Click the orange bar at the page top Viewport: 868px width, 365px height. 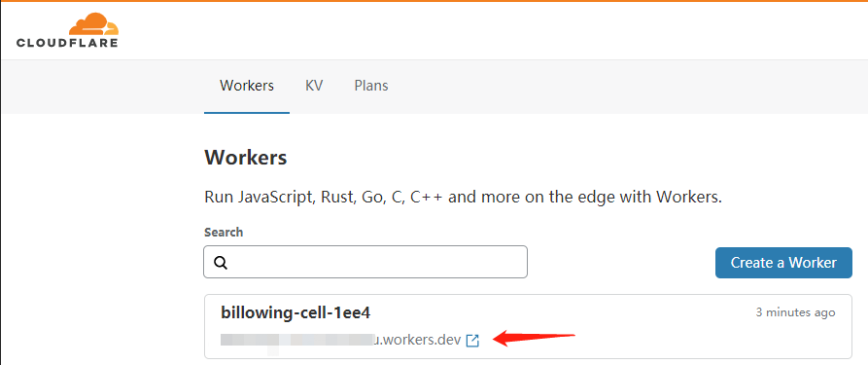pyautogui.click(x=434, y=1)
